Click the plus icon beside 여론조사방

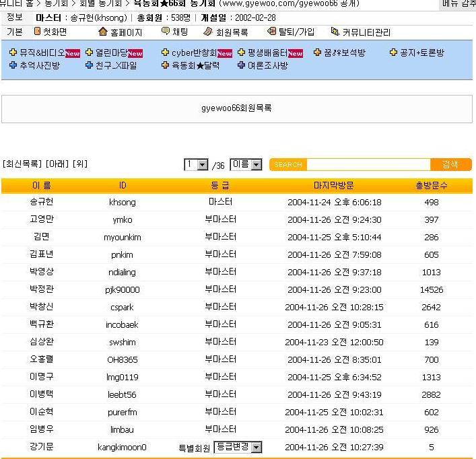tap(241, 66)
